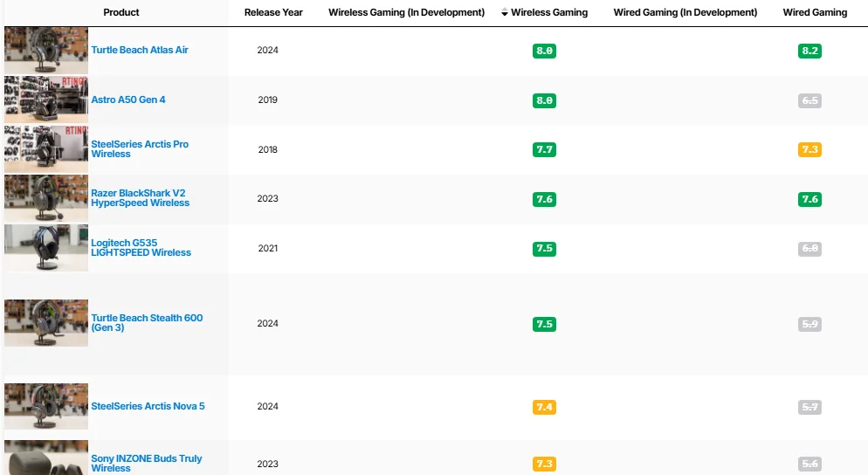The width and height of the screenshot is (868, 475).
Task: Open Logitech G535 LIGHTSPEED Wireless link
Action: [141, 247]
